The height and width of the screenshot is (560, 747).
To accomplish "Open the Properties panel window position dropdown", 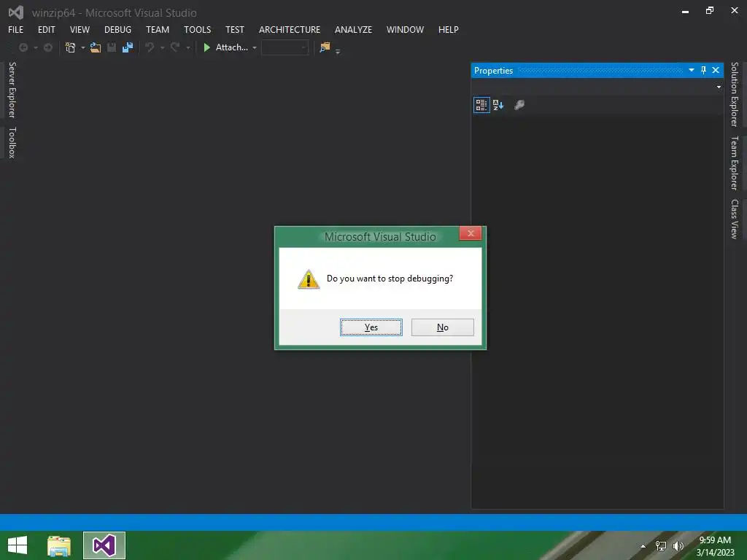I will 692,71.
